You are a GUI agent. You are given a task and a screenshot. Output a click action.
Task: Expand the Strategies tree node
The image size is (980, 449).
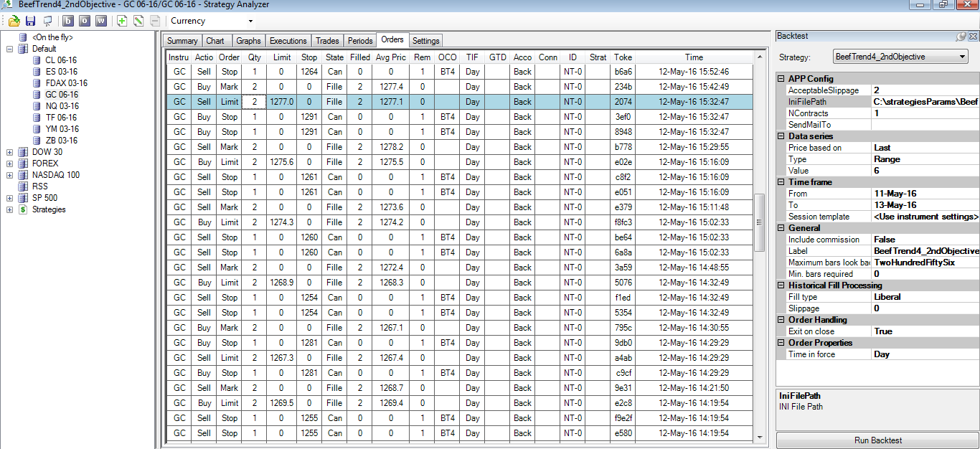tap(10, 209)
